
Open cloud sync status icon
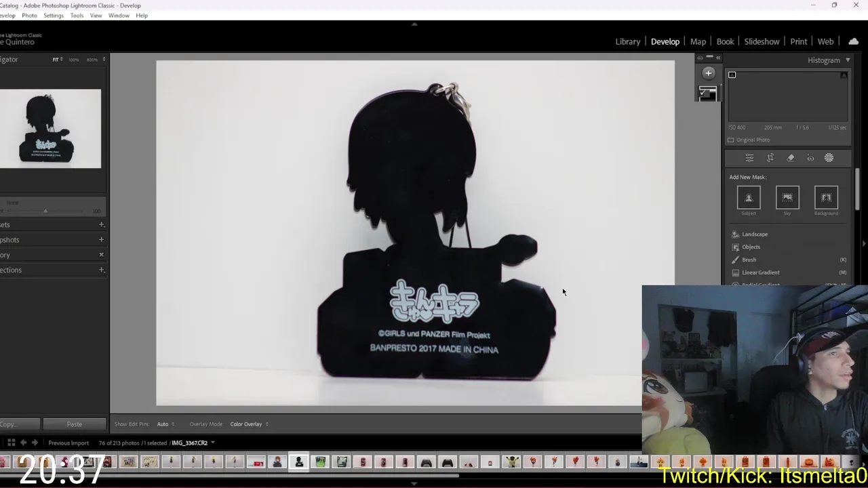[x=853, y=41]
